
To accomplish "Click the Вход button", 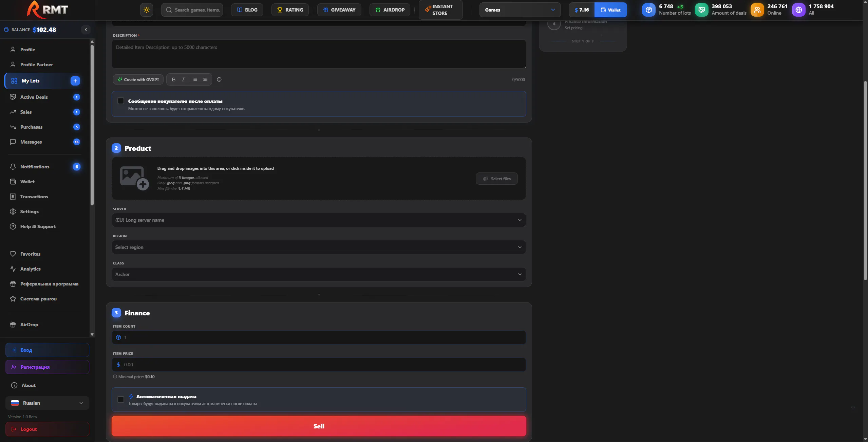I will (47, 350).
